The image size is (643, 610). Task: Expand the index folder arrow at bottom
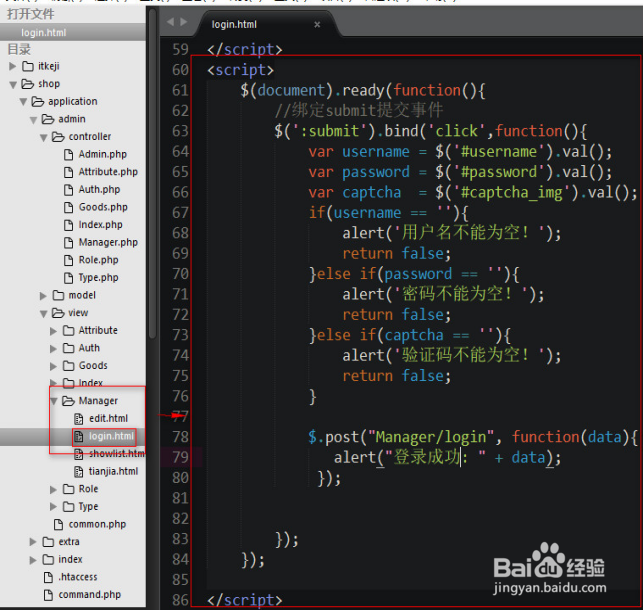coord(33,560)
